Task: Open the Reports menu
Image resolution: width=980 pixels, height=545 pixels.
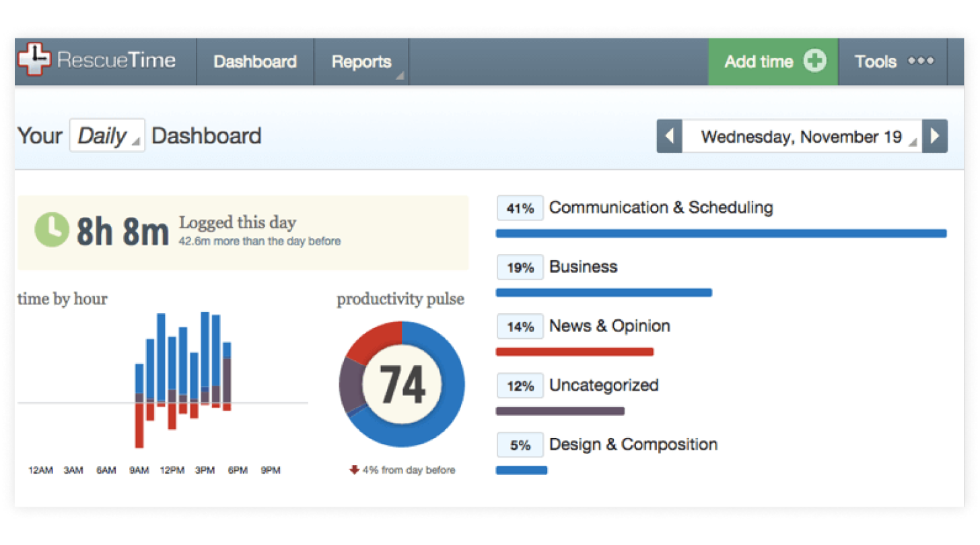Action: point(361,61)
